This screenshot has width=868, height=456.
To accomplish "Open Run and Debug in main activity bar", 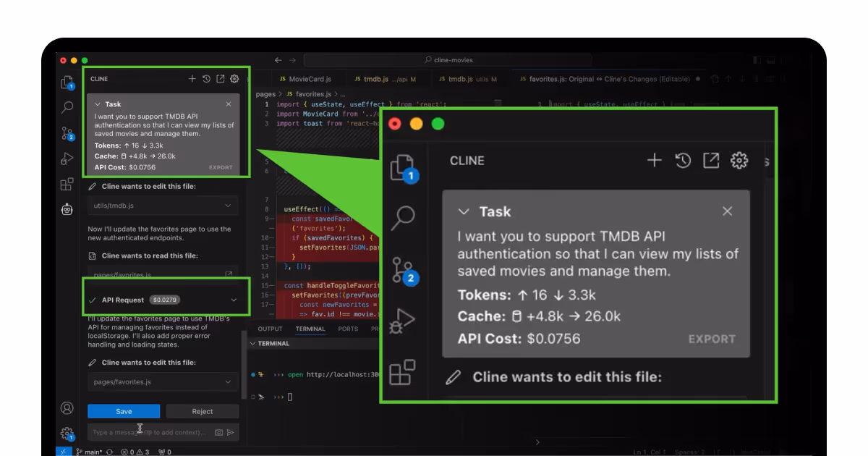I will pyautogui.click(x=67, y=159).
